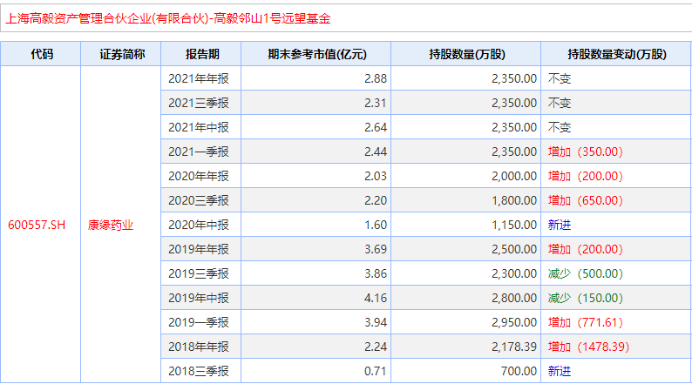Select the 2020三季报 report period cell
Screen dimensions: 693x385
point(201,200)
